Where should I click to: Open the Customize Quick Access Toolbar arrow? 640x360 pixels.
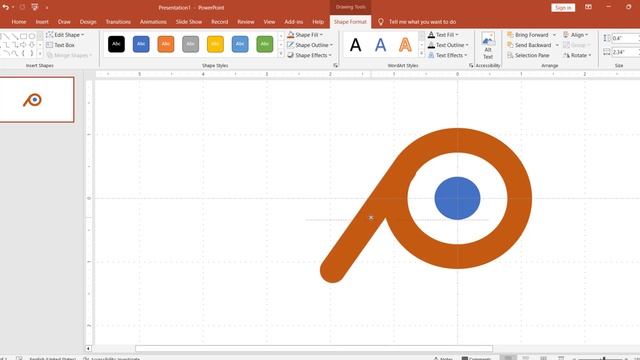pos(47,8)
